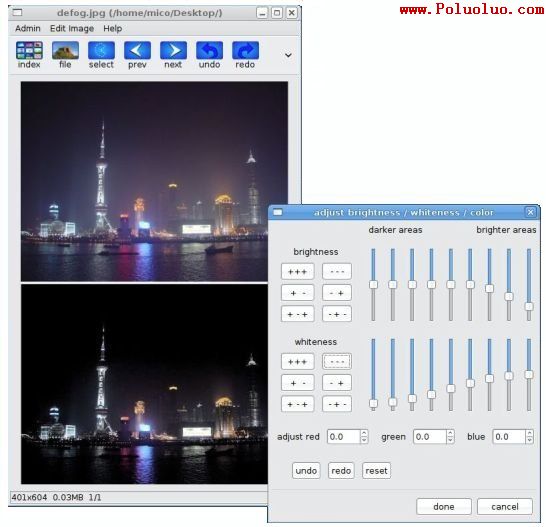Decrease green value with down arrow

point(450,440)
